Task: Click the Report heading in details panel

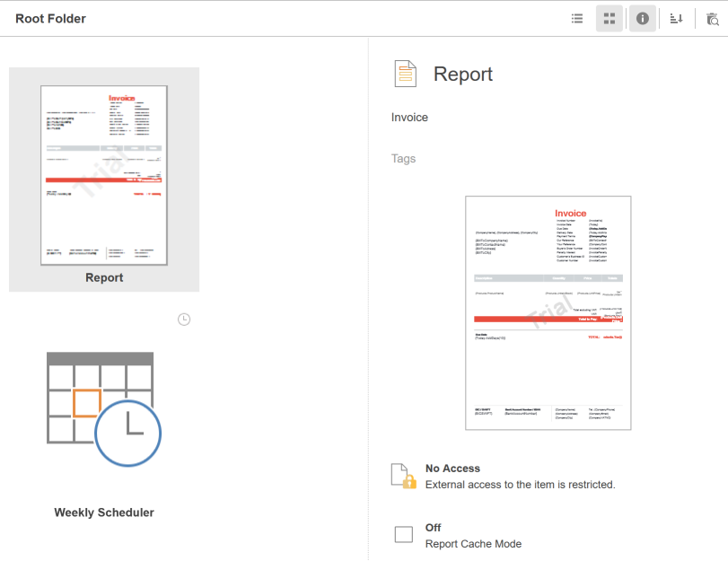Action: 463,75
